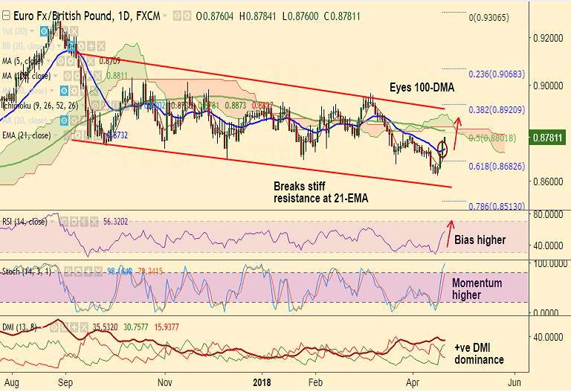Hide the MA (5, close) indicator
571x392 pixels.
60,61
